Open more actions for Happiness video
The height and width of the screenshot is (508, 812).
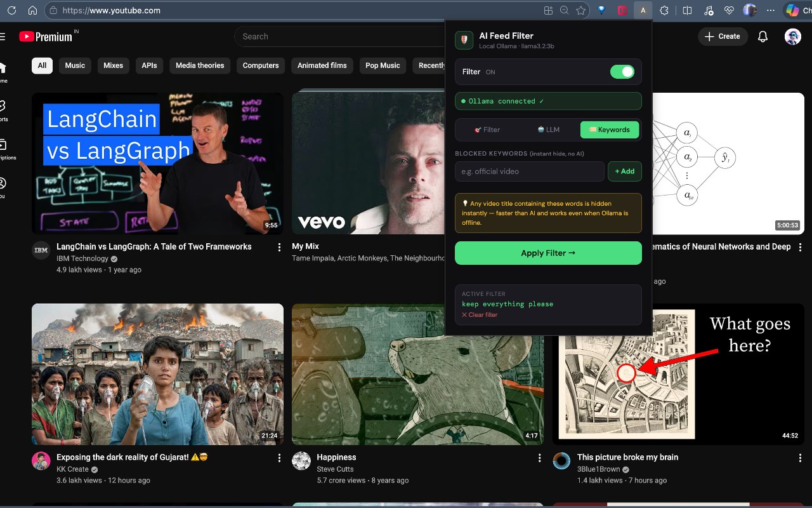tap(540, 458)
